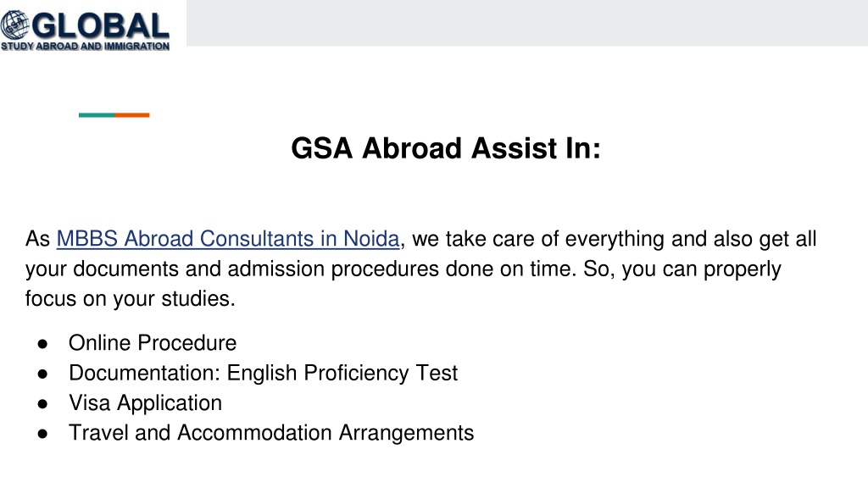Click the bullet dot beside Travel and Accommodation
Screen dimensions: 868x488
42,435
